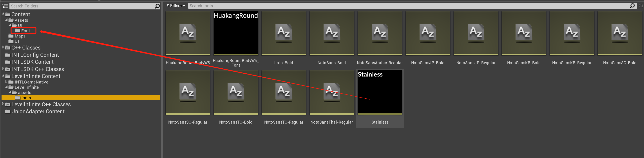644x158 pixels.
Task: Click the folder search magnifier icon
Action: tap(157, 6)
